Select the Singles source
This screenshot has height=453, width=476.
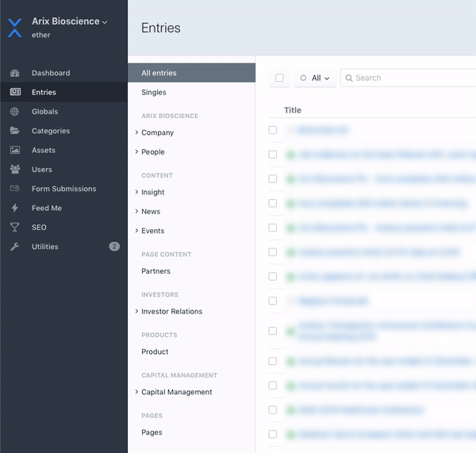[x=191, y=92]
